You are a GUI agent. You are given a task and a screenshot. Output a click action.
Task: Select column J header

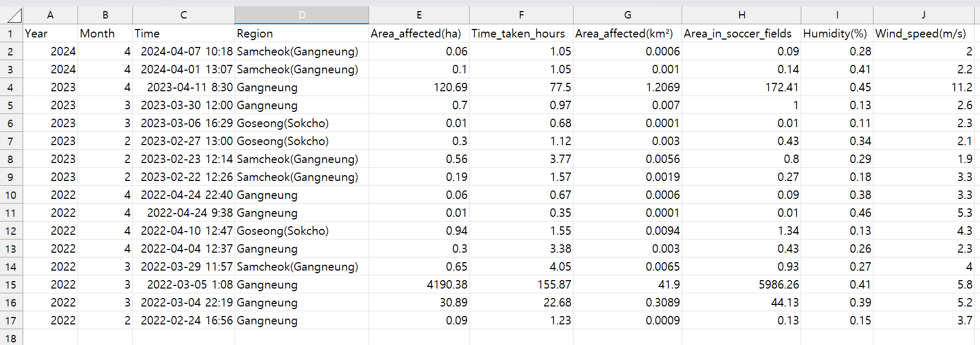924,15
